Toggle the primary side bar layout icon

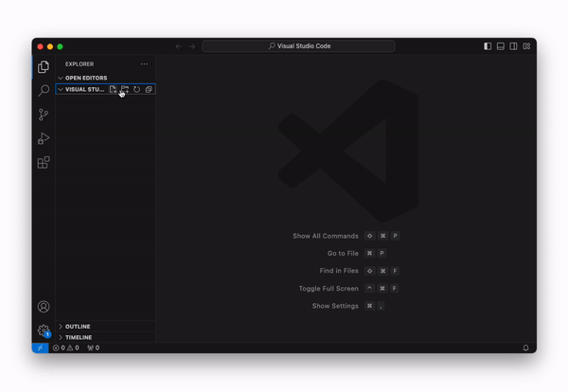tap(488, 46)
